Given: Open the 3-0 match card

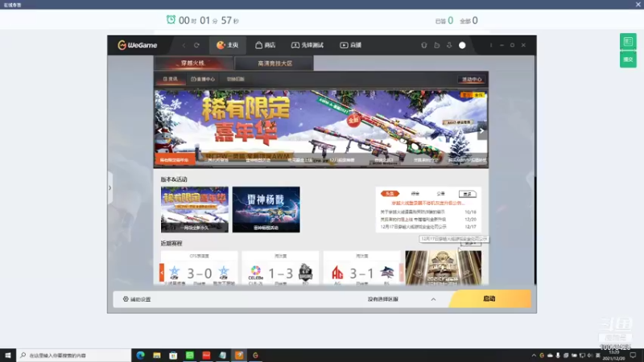Looking at the screenshot, I should point(199,269).
